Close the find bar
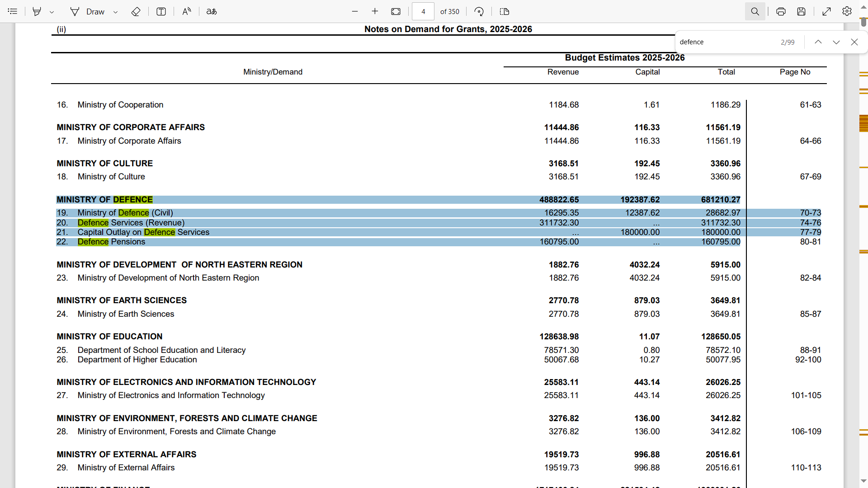This screenshot has height=488, width=868. pyautogui.click(x=854, y=42)
